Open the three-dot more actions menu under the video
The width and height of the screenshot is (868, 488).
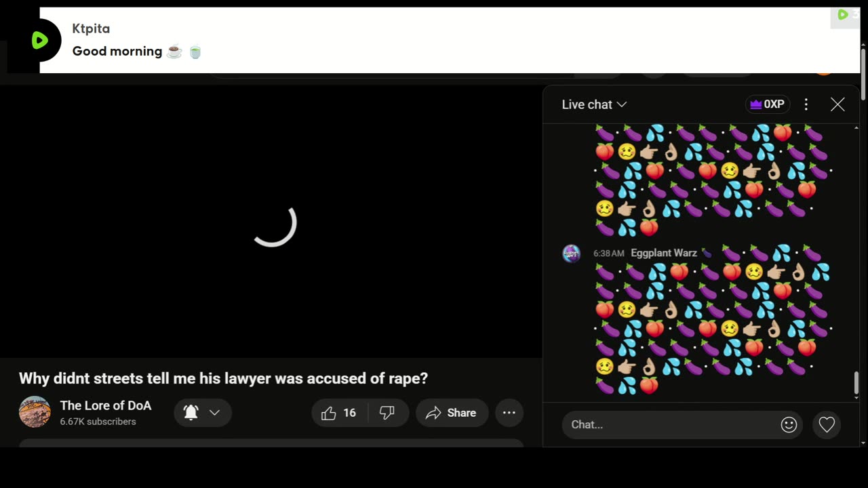click(x=509, y=413)
